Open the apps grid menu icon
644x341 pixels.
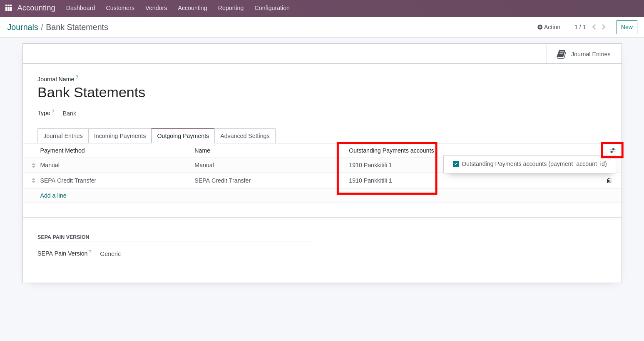[8, 8]
